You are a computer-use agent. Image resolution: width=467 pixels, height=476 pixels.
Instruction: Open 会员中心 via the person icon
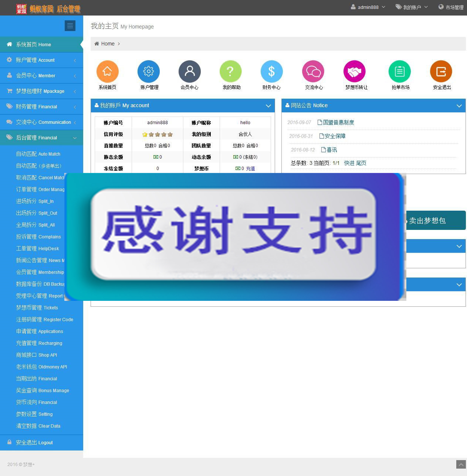[190, 71]
